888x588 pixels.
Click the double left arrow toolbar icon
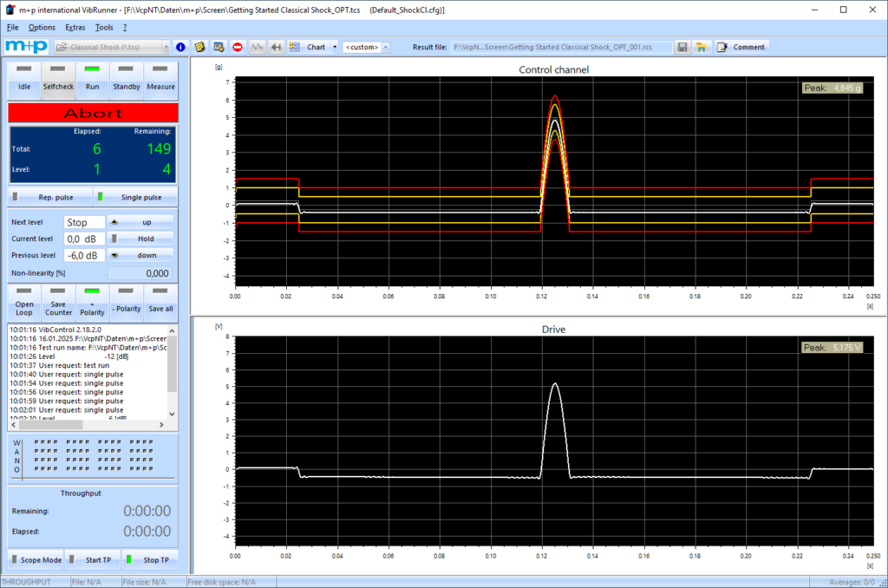tap(276, 47)
